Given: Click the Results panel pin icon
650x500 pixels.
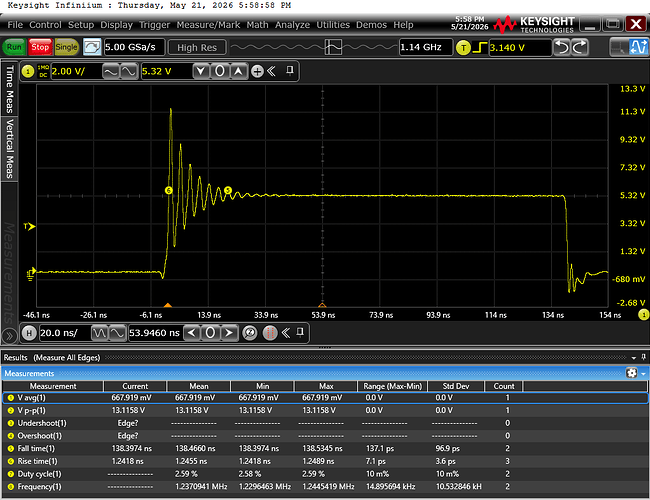Looking at the screenshot, I should [643, 357].
